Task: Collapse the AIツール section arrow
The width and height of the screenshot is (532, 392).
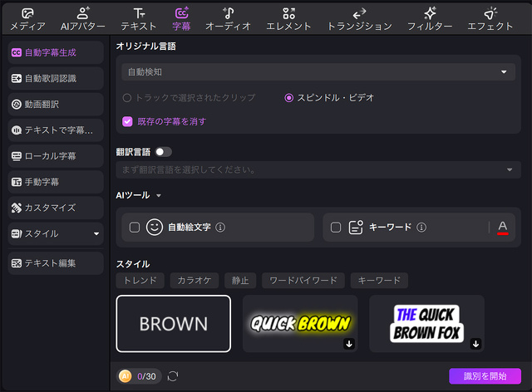Action: pos(159,196)
